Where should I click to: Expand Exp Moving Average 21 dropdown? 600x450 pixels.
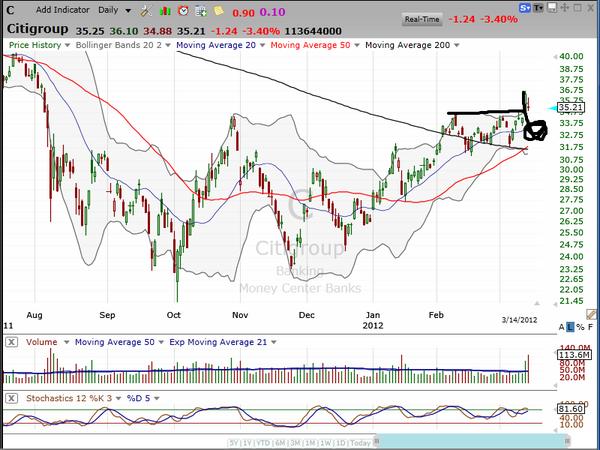(273, 342)
